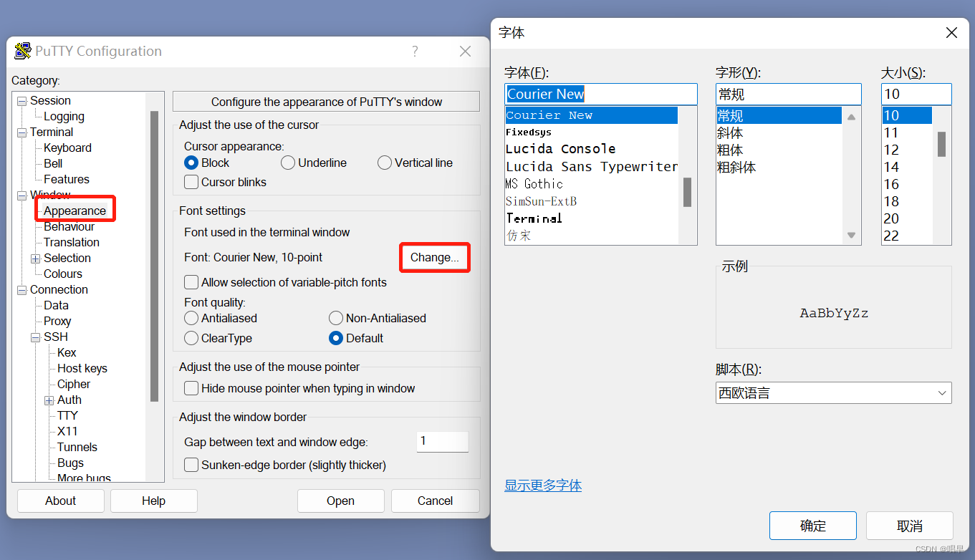Select Lucida Sans Typewriter font

pos(592,166)
